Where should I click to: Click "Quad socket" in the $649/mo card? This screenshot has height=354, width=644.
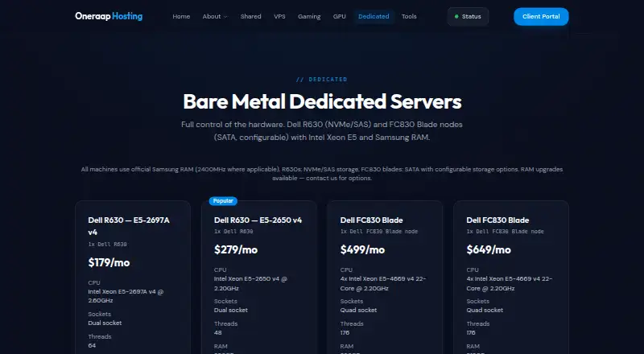pyautogui.click(x=485, y=310)
